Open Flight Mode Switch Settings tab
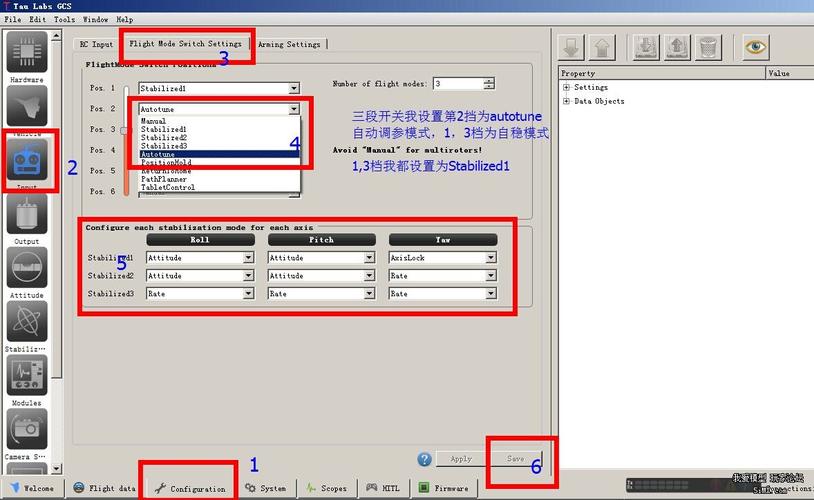 [x=185, y=44]
